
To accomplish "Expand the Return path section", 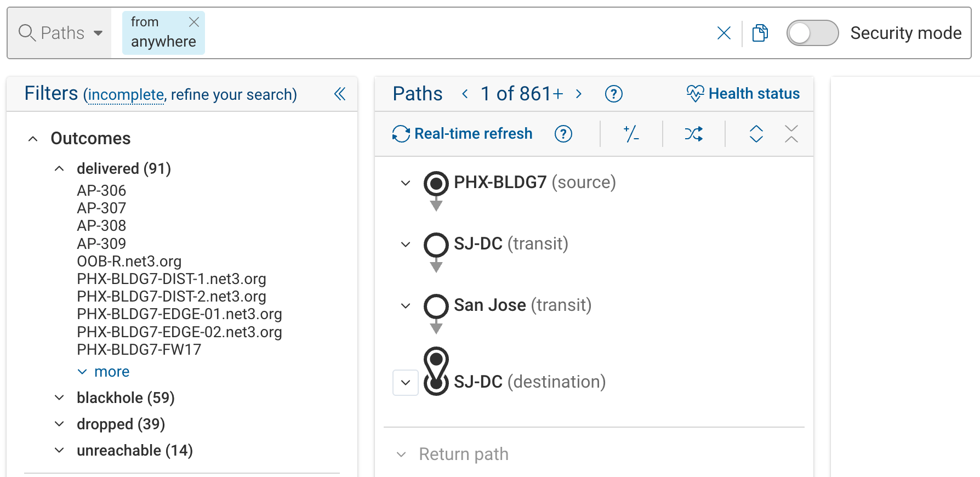I will click(401, 455).
